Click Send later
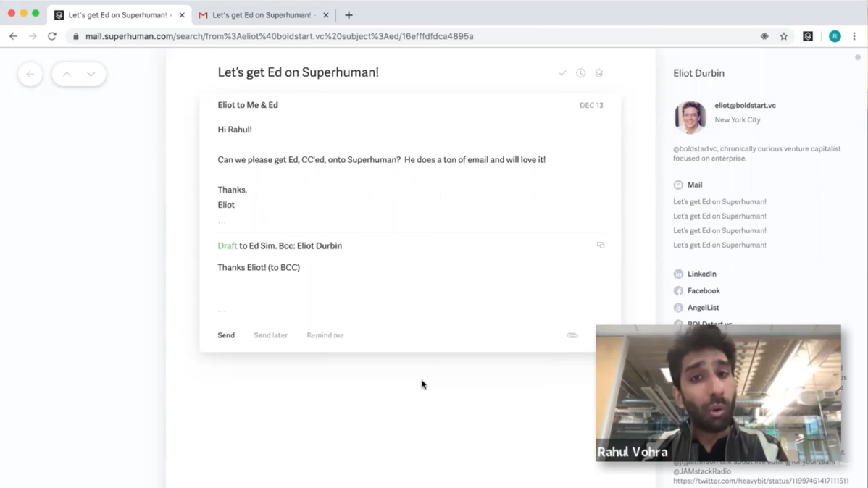This screenshot has width=868, height=488. 271,335
